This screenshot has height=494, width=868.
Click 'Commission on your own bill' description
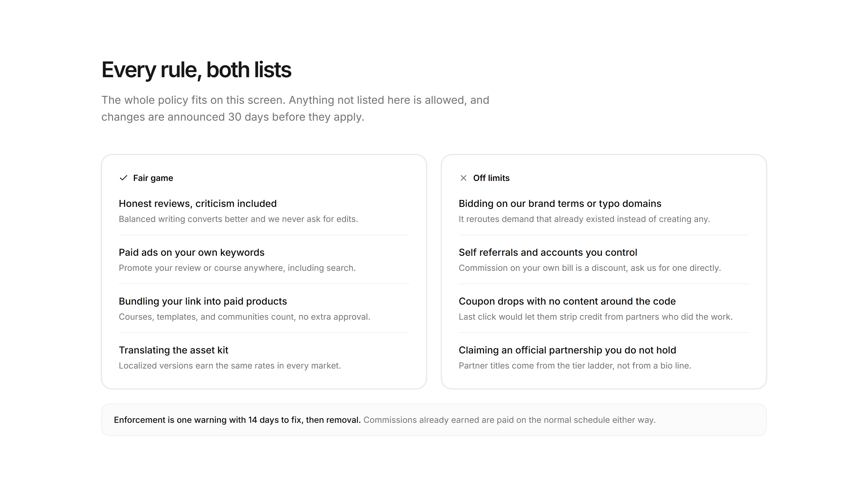(590, 268)
